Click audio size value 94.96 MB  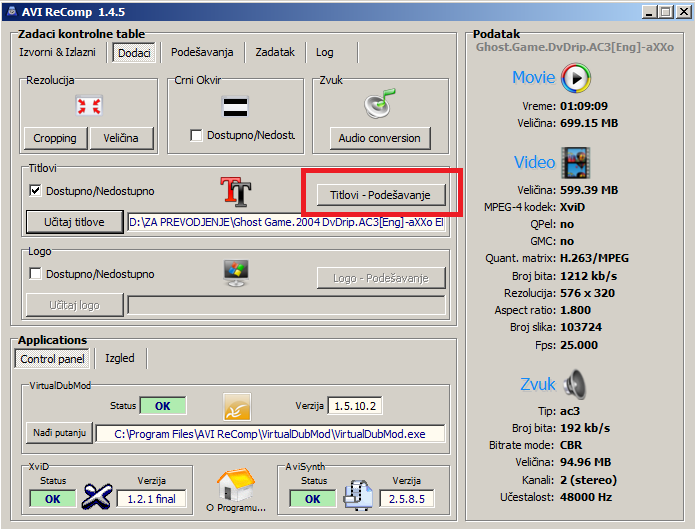click(586, 462)
